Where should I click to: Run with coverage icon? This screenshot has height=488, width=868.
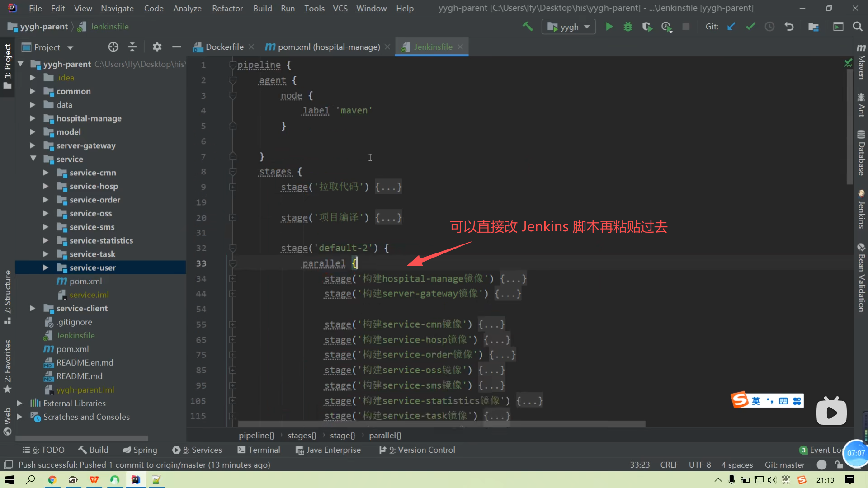(x=647, y=27)
